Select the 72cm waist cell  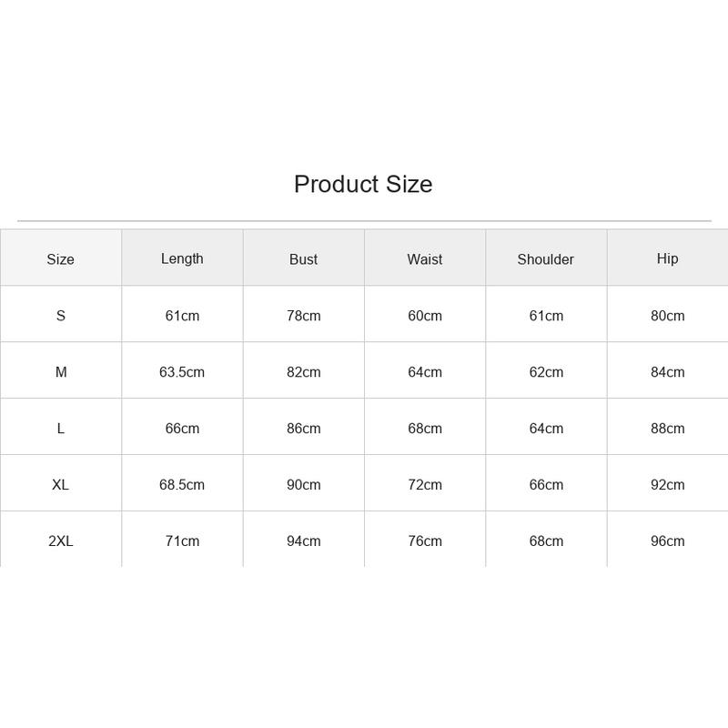(425, 485)
